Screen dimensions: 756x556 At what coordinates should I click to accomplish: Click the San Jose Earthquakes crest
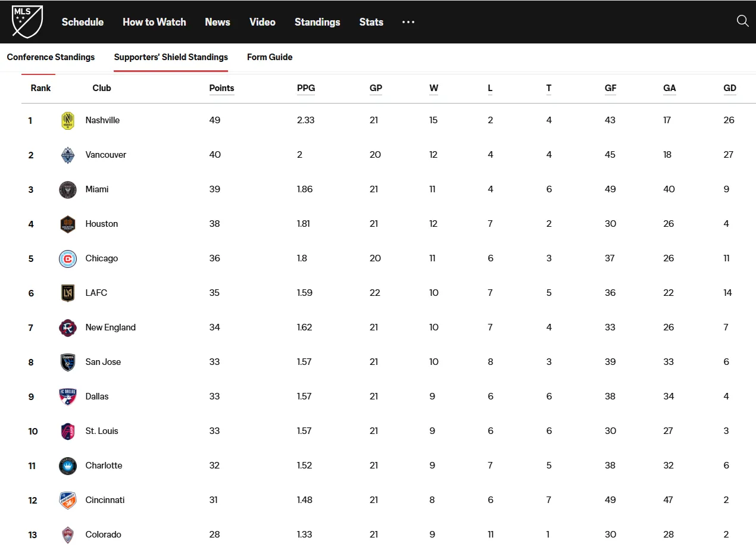tap(68, 363)
